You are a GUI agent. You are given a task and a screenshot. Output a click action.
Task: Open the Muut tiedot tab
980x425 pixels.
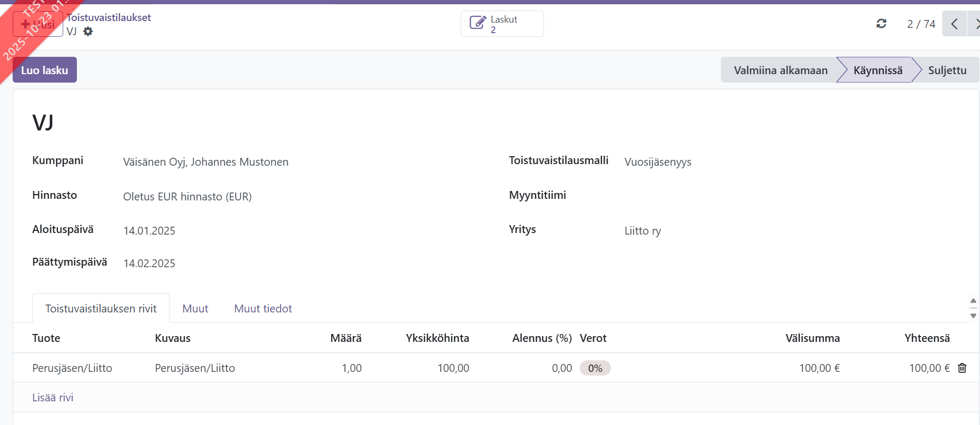pyautogui.click(x=263, y=309)
